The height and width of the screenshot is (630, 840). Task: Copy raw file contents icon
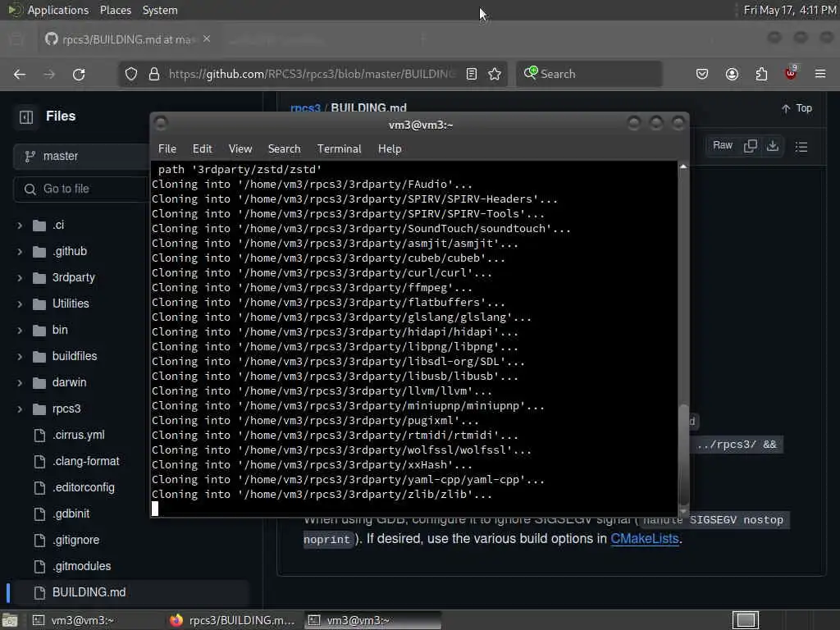pyautogui.click(x=751, y=146)
